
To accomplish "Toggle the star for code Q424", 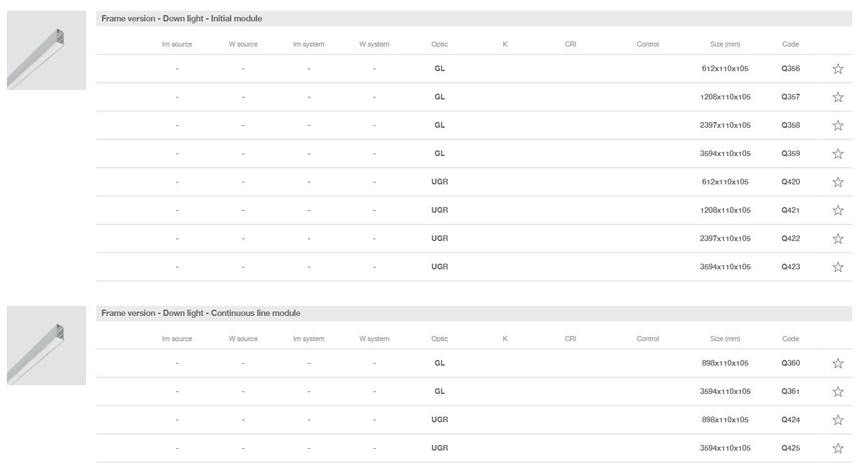I will pyautogui.click(x=838, y=420).
